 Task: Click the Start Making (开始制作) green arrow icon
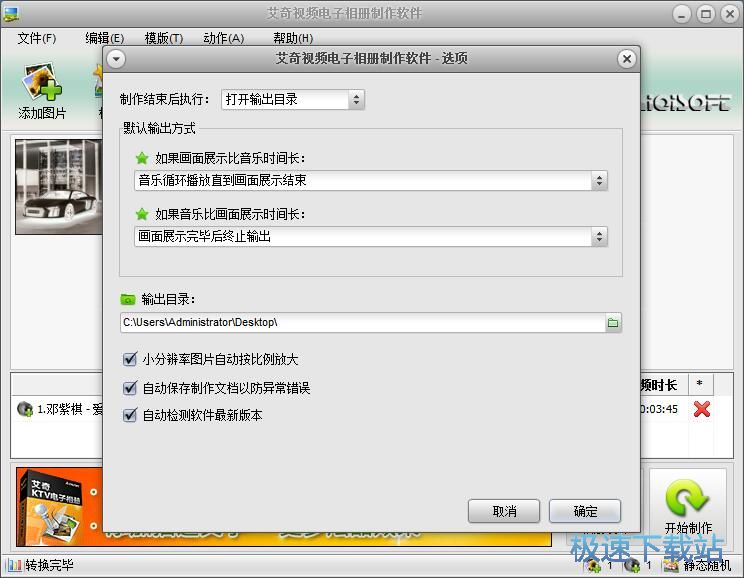(x=687, y=498)
